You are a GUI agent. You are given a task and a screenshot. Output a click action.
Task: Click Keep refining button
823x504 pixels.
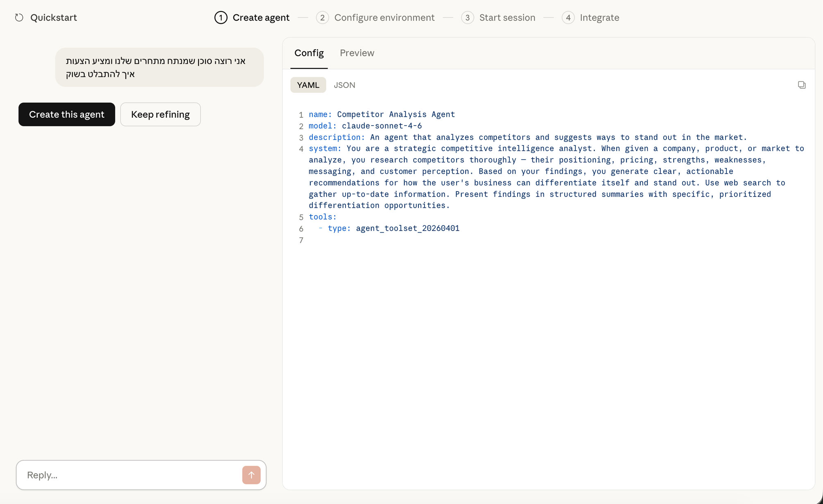pos(160,115)
